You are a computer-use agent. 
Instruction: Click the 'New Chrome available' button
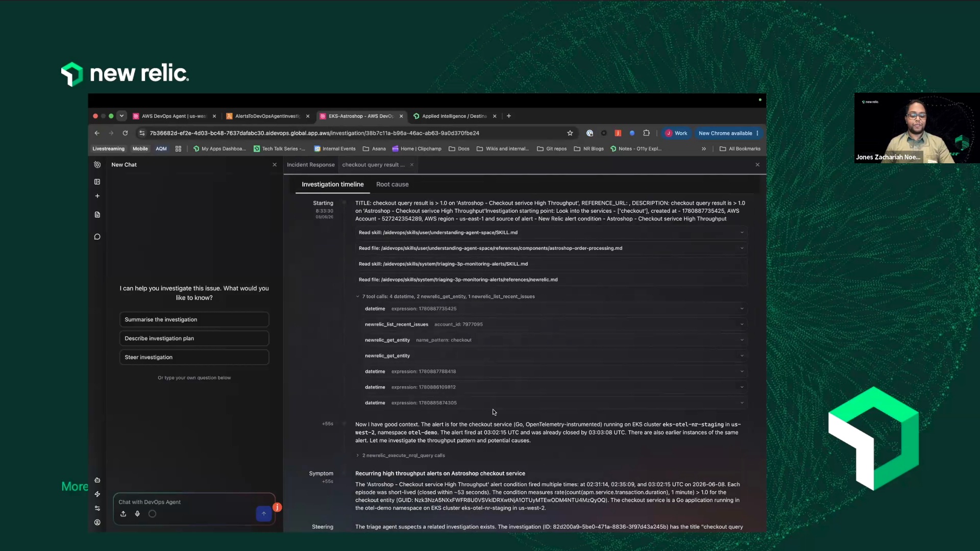pos(728,133)
